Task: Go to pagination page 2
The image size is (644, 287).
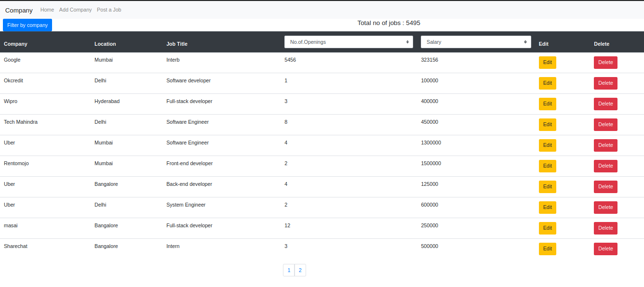Action: pyautogui.click(x=300, y=270)
